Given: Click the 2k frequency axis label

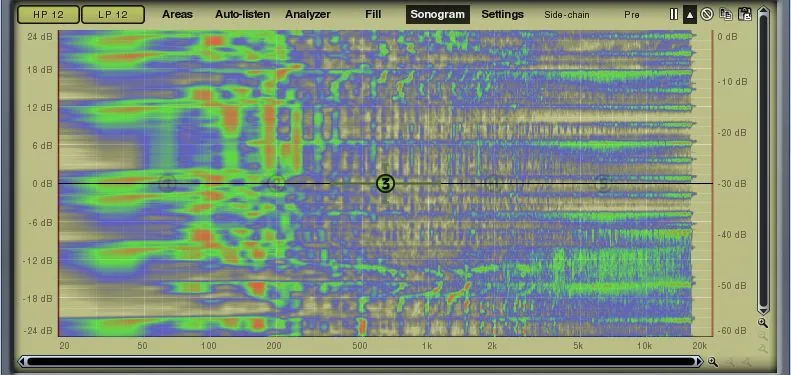Looking at the screenshot, I should 492,346.
